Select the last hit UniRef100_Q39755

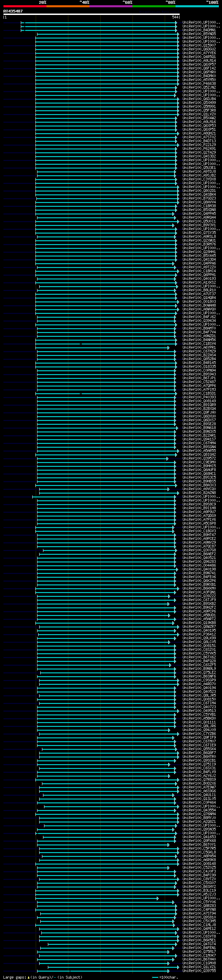199,971
